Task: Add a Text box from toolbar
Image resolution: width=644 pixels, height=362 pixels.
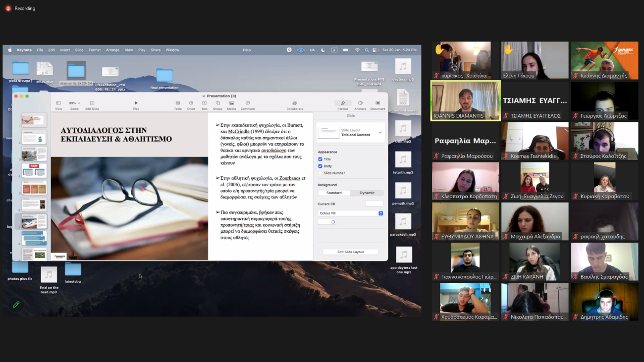Action: pyautogui.click(x=204, y=105)
